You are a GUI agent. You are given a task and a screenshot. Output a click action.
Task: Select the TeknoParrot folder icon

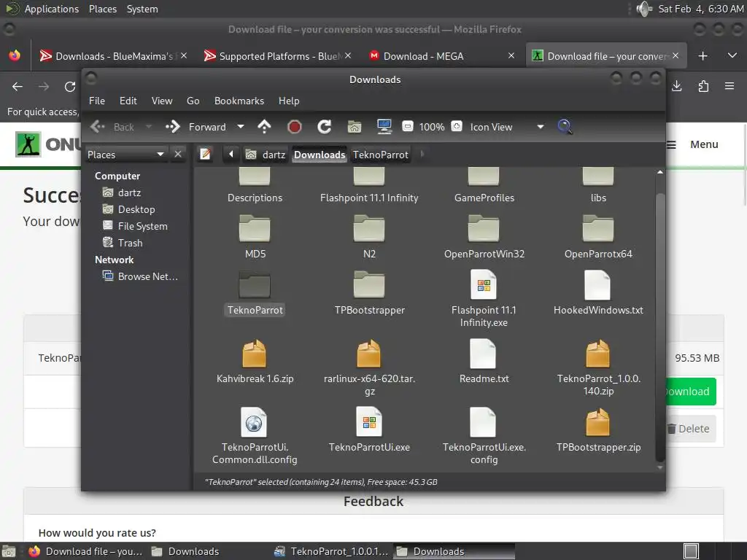255,284
